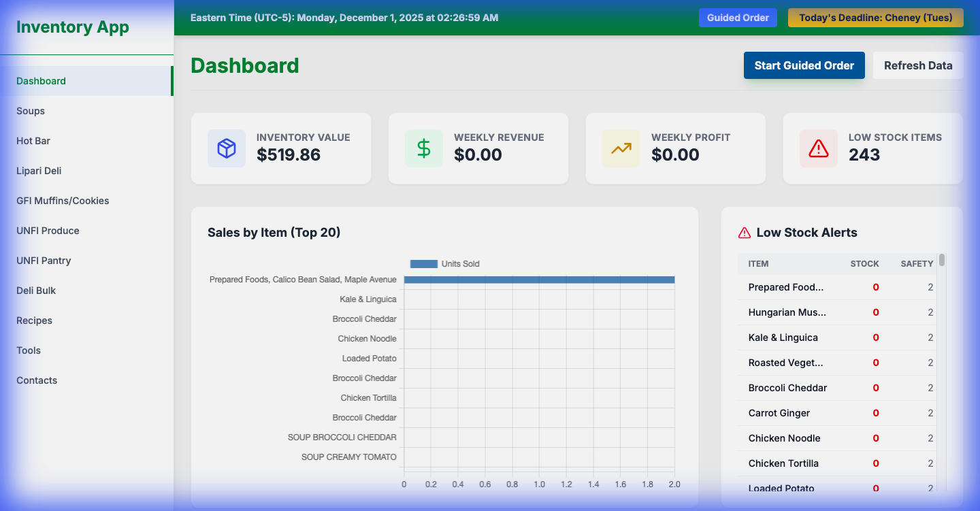Open the Contacts page
This screenshot has height=511, width=980.
pos(36,380)
